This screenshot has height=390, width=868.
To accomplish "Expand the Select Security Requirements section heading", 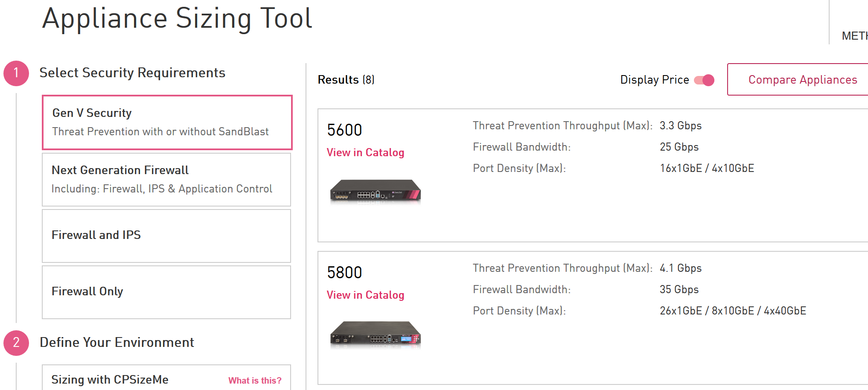I will 132,73.
